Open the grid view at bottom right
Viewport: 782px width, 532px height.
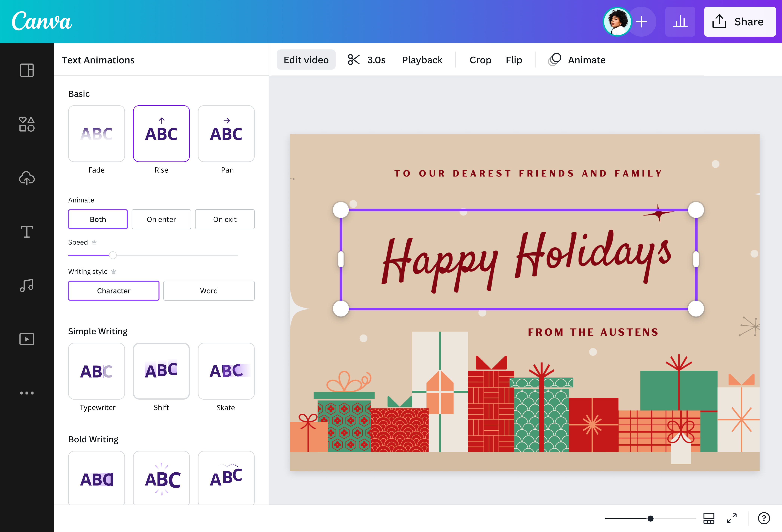coord(709,518)
